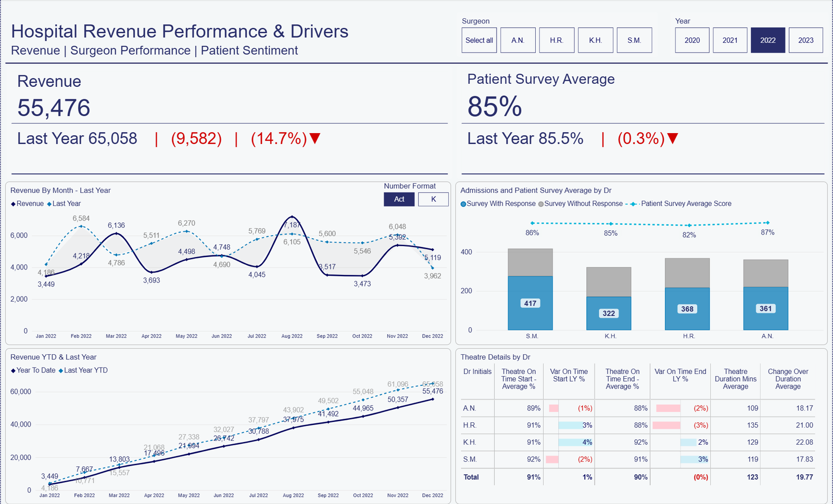This screenshot has height=504, width=833.
Task: Click Patient Survey Average Score legend marker
Action: click(633, 204)
